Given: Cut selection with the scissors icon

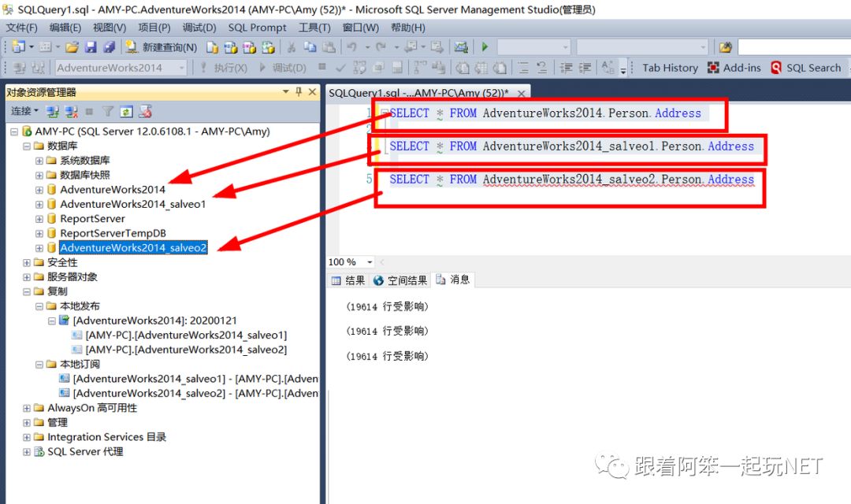Looking at the screenshot, I should [292, 47].
